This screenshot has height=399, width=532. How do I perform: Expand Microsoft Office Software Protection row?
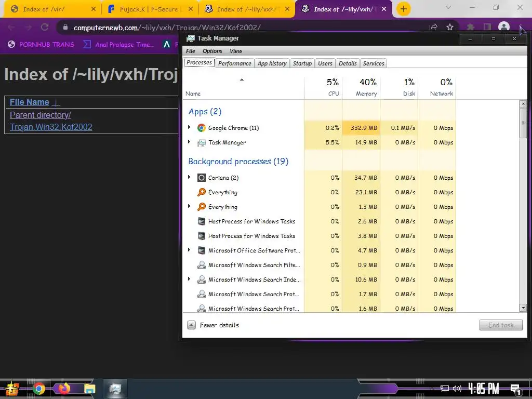189,250
